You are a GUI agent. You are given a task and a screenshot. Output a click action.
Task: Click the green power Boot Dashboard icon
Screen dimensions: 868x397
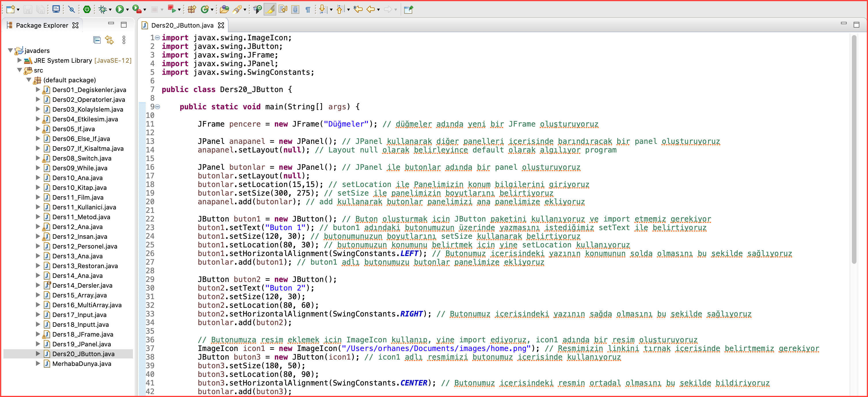(x=87, y=9)
